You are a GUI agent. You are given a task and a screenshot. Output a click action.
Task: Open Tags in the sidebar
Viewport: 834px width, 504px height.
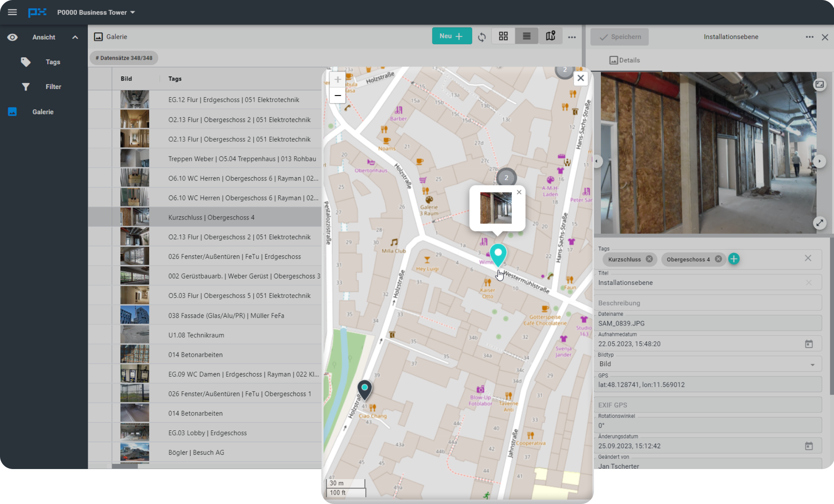[52, 62]
